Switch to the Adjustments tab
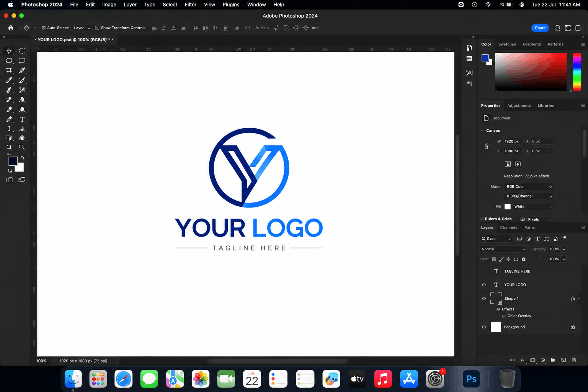 click(x=519, y=106)
